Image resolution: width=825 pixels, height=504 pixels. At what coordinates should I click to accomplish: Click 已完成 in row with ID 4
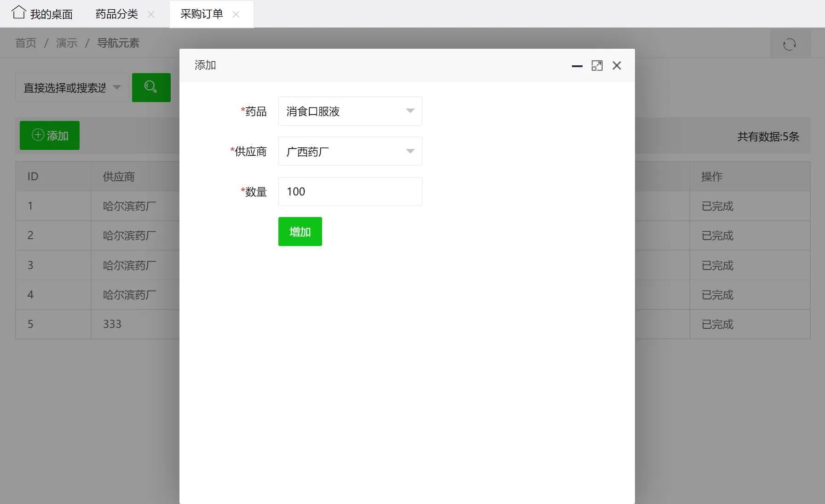coord(717,295)
